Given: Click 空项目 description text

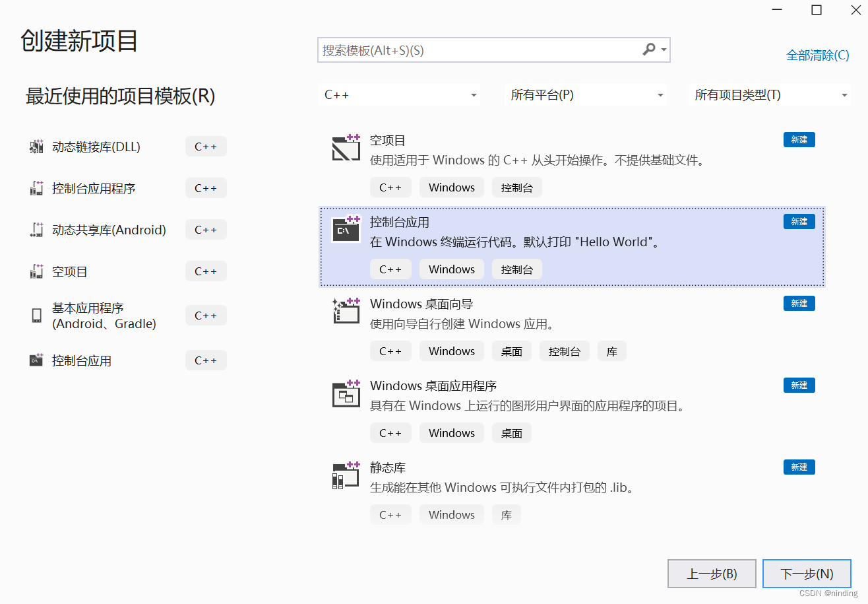Looking at the screenshot, I should click(538, 160).
